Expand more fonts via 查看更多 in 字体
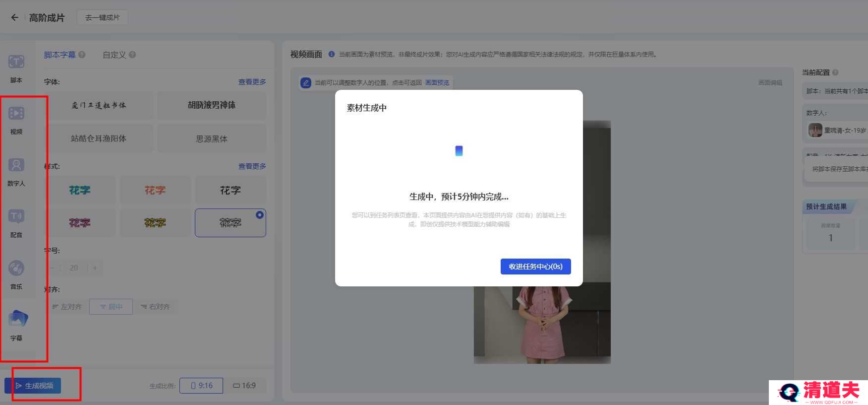Viewport: 868px width, 405px height. (252, 82)
